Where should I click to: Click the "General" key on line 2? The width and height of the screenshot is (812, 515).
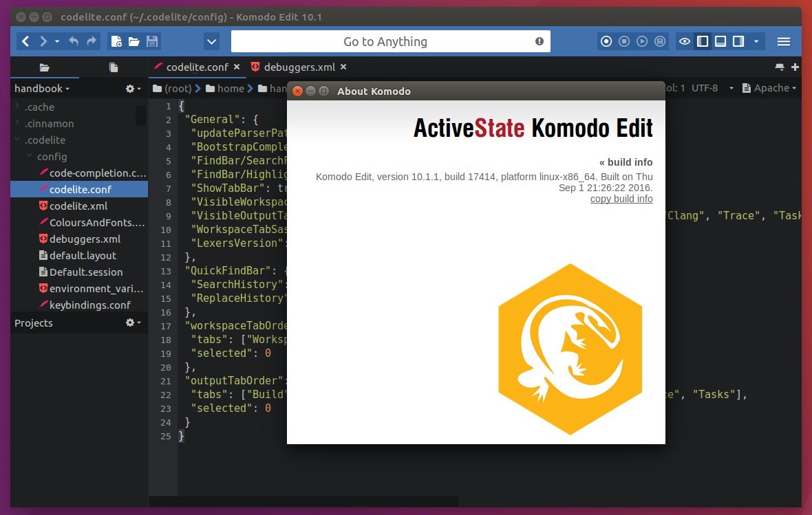(213, 120)
